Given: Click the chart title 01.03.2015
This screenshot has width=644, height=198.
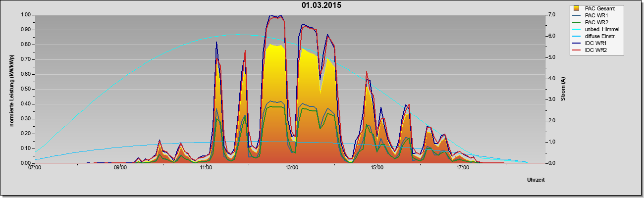Looking at the screenshot, I should point(322,5).
